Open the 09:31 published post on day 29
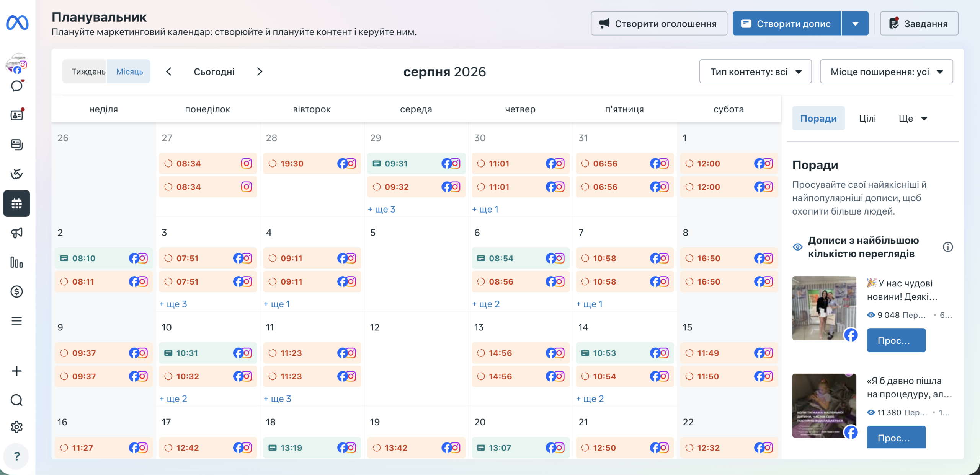The image size is (980, 475). pyautogui.click(x=416, y=164)
